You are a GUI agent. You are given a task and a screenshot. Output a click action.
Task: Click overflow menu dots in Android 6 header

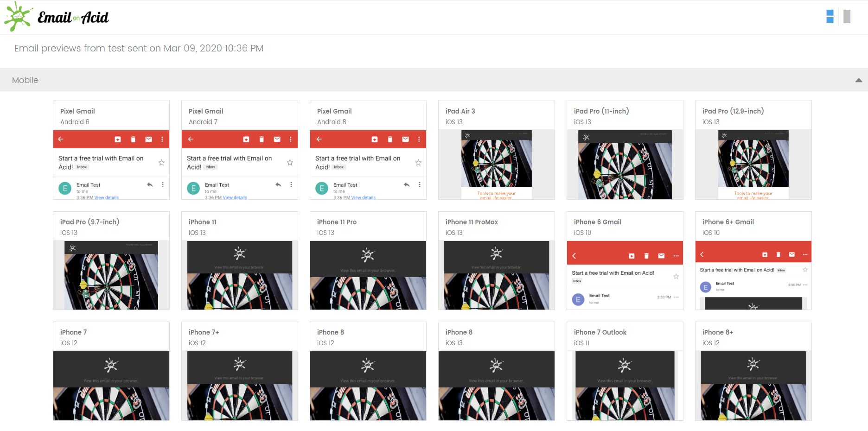162,139
